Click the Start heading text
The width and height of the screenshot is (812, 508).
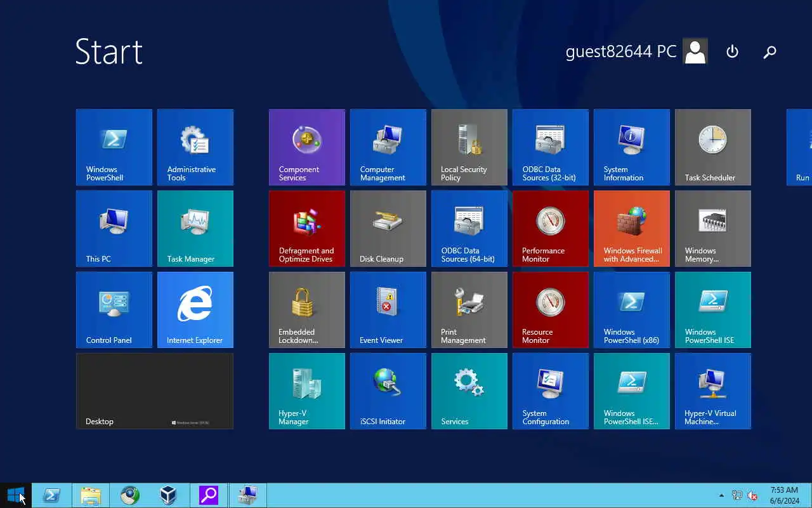click(x=108, y=51)
